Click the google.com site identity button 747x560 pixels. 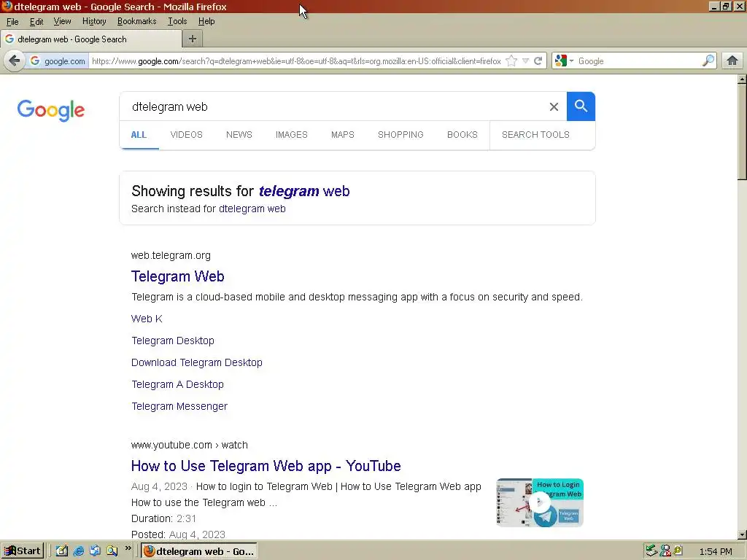click(x=58, y=61)
